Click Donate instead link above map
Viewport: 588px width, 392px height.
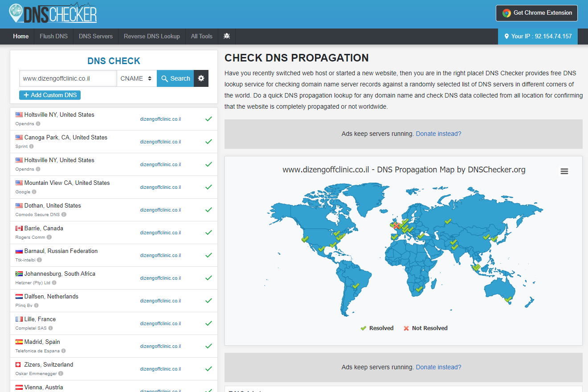[438, 134]
